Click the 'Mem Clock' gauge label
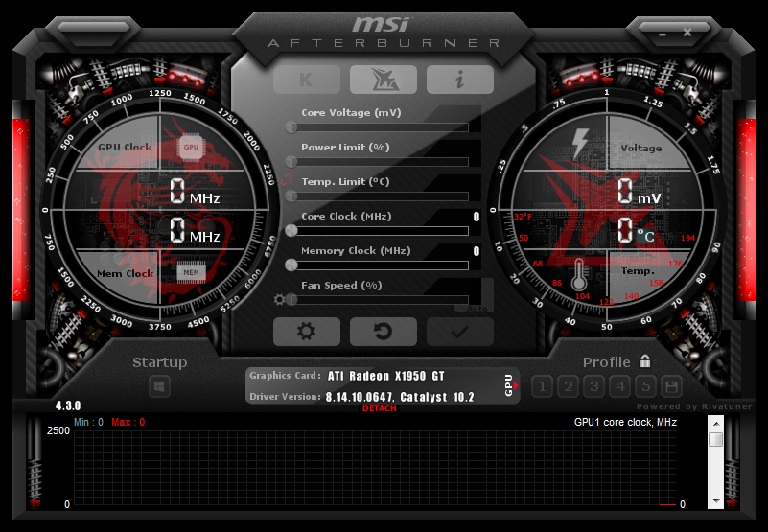The image size is (768, 532). pos(126,273)
